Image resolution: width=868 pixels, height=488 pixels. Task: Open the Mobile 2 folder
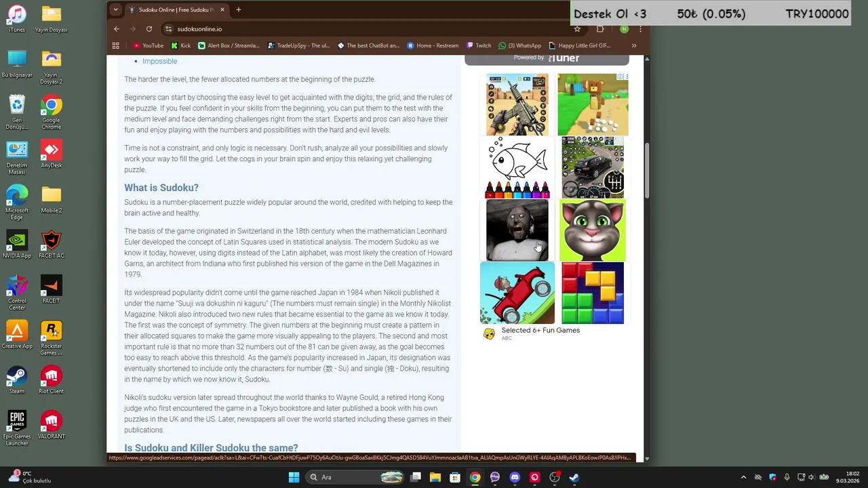pos(52,199)
